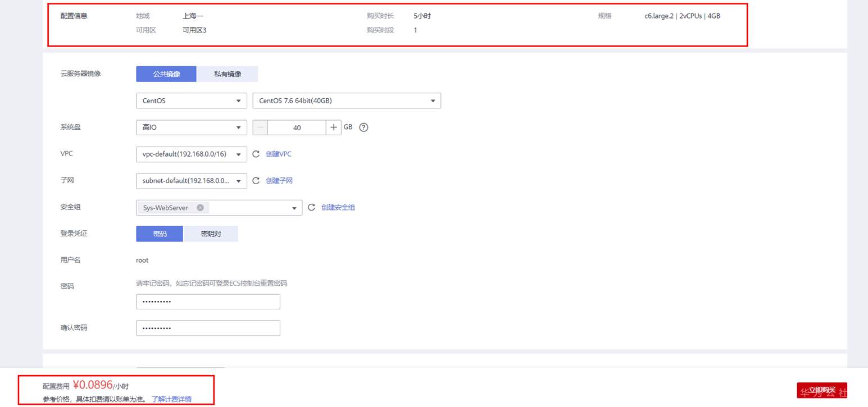Screen dimensions: 868x407
Task: Remove Sys-WebServer tag with x icon
Action: pos(200,208)
